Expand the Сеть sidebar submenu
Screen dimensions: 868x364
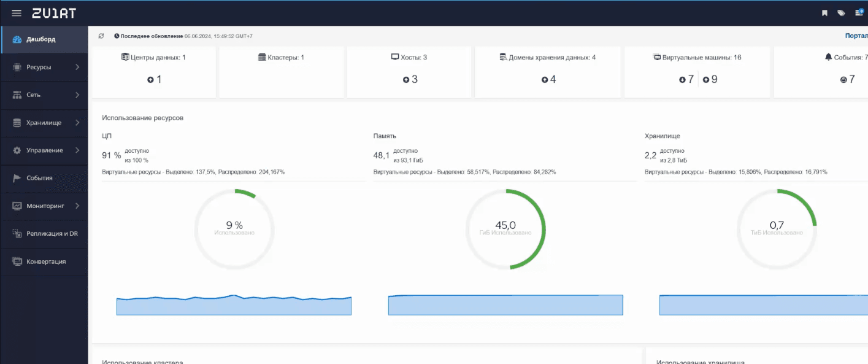(77, 95)
